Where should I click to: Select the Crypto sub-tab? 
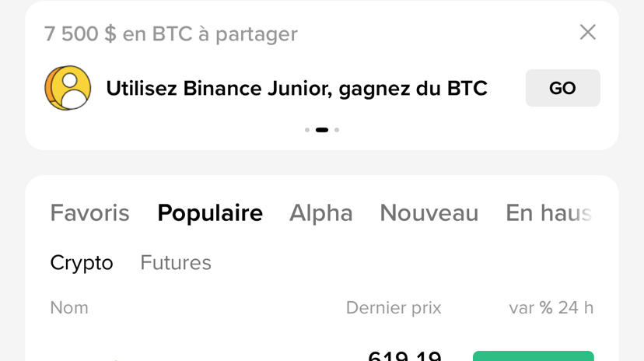[x=82, y=263]
